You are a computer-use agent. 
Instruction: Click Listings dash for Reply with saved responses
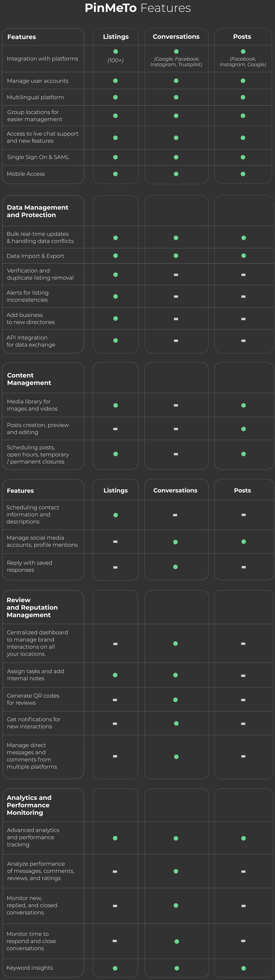[x=115, y=567]
